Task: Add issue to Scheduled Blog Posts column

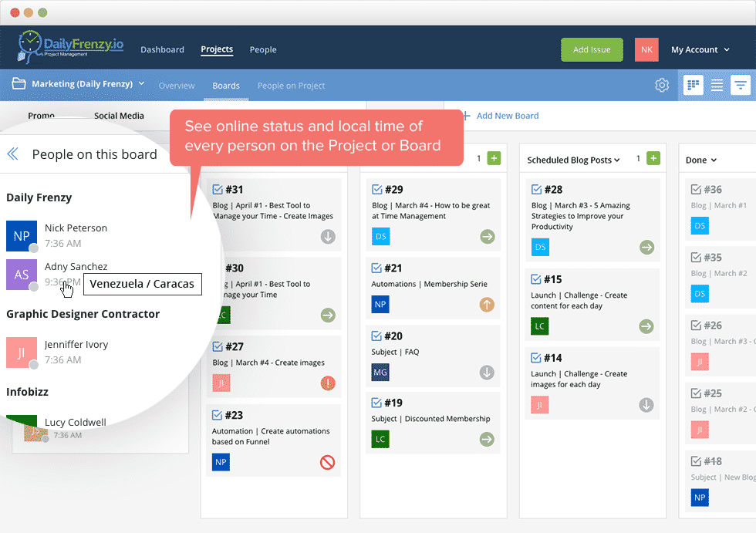Action: point(653,158)
